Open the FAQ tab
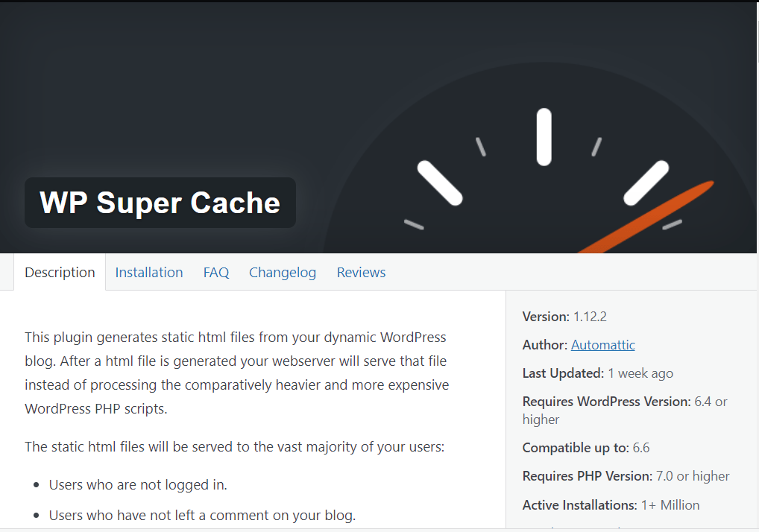This screenshot has height=532, width=759. pos(216,272)
